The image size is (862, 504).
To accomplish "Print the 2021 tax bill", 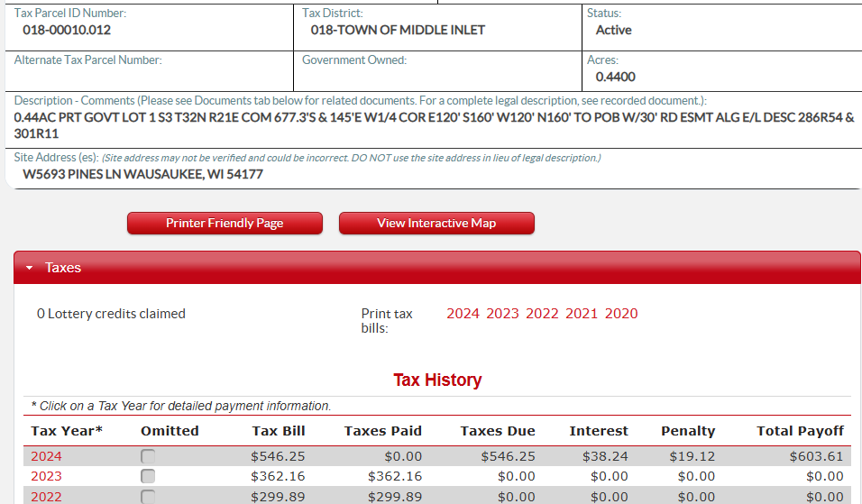I will click(582, 314).
